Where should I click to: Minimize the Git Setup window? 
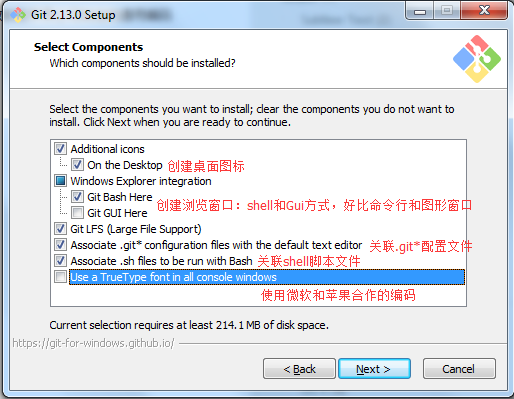pos(420,11)
